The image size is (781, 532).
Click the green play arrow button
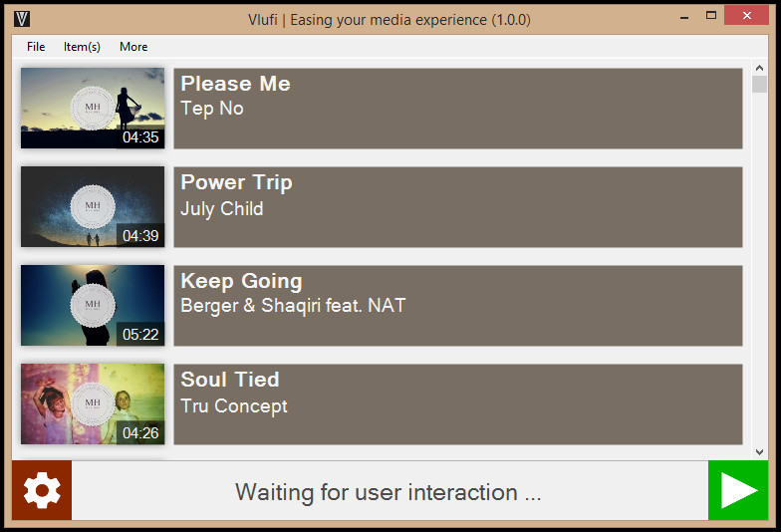(738, 490)
